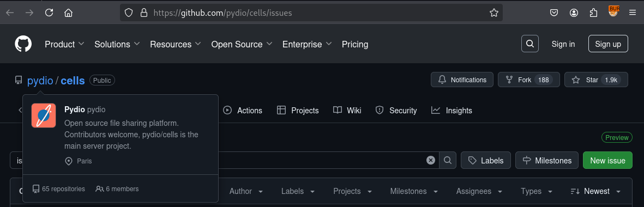The height and width of the screenshot is (207, 644).
Task: Open the browser home page icon
Action: click(x=69, y=13)
